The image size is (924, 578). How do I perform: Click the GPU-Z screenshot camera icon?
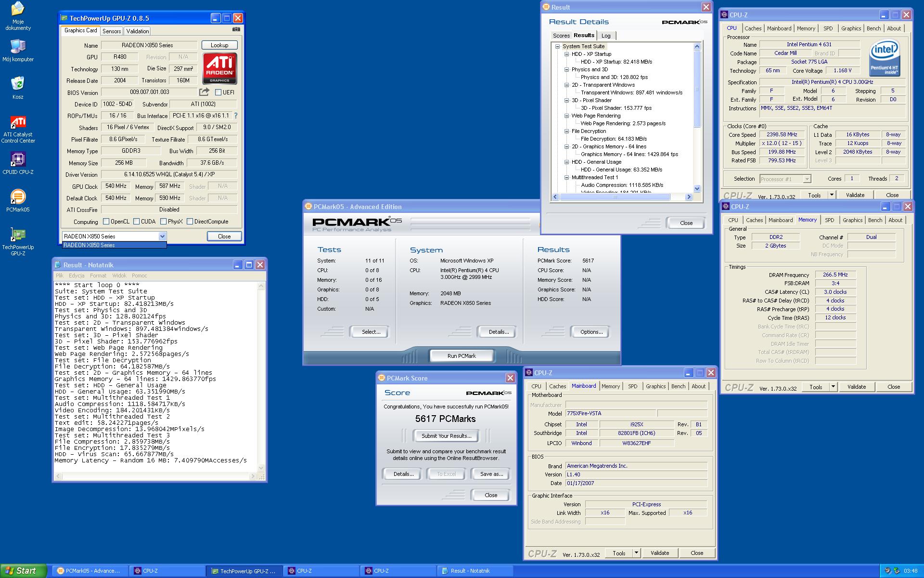(236, 29)
